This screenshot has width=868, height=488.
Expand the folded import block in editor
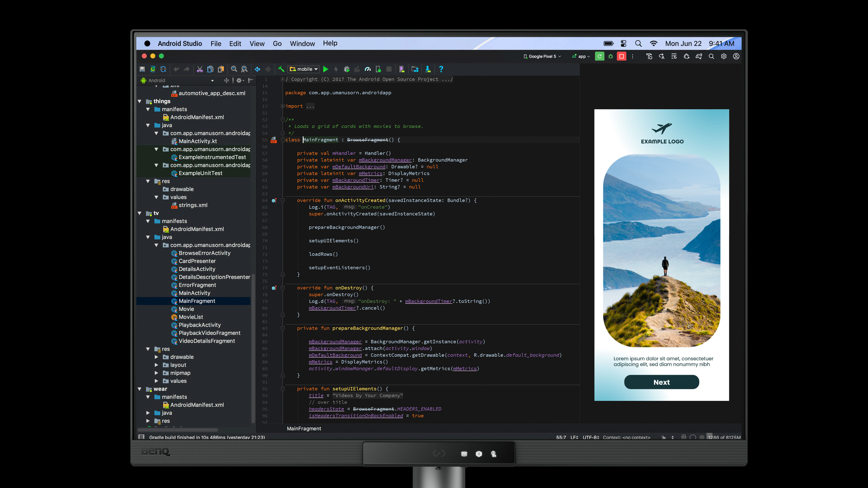(x=283, y=106)
